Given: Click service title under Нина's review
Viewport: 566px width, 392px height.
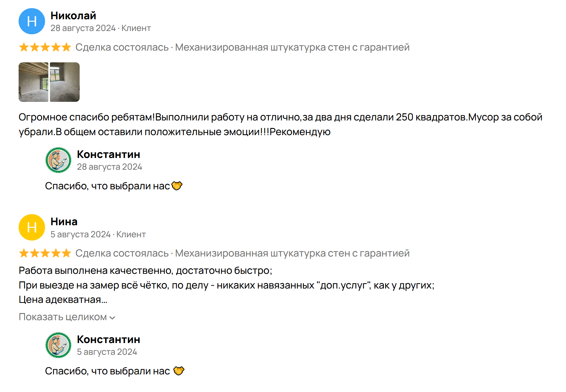Looking at the screenshot, I should 292,253.
